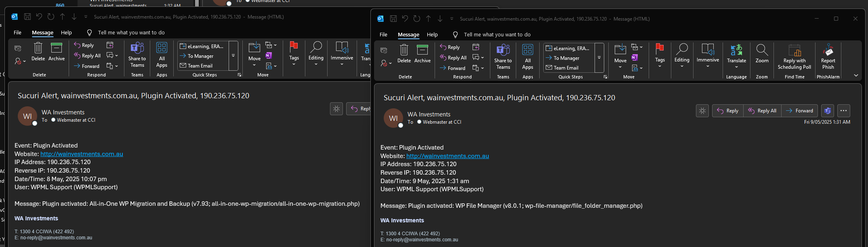This screenshot has height=247, width=868.
Task: Go to next item in the left window
Action: (74, 17)
